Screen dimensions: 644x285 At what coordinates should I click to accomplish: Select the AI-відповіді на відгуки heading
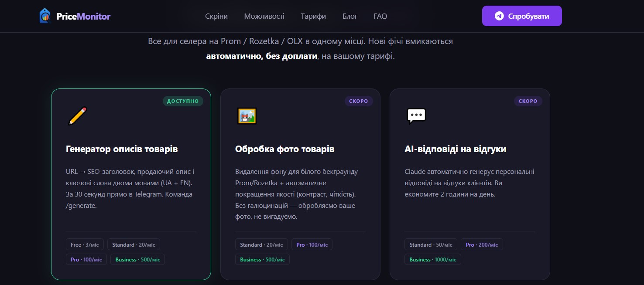[456, 149]
